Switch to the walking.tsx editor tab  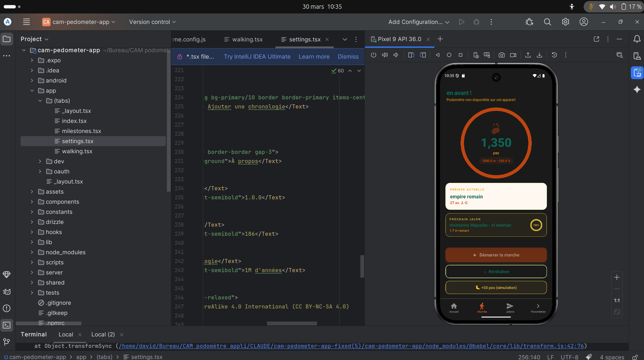pyautogui.click(x=247, y=39)
